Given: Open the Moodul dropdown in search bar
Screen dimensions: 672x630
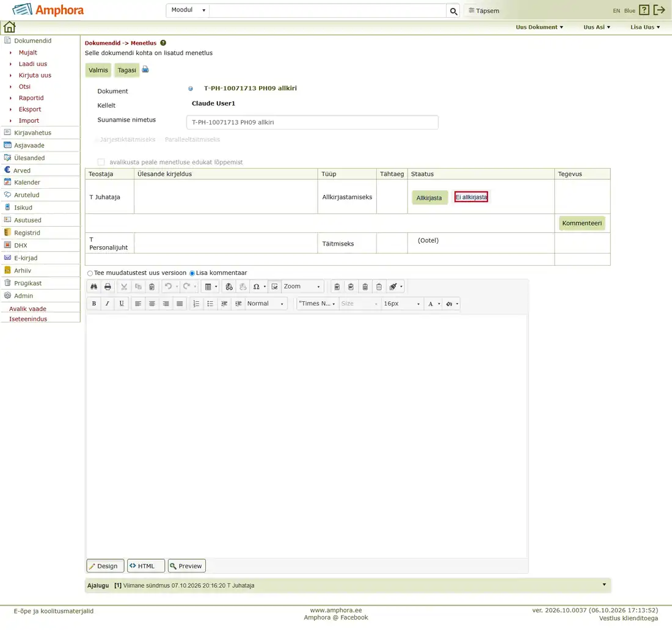Looking at the screenshot, I should (x=188, y=10).
